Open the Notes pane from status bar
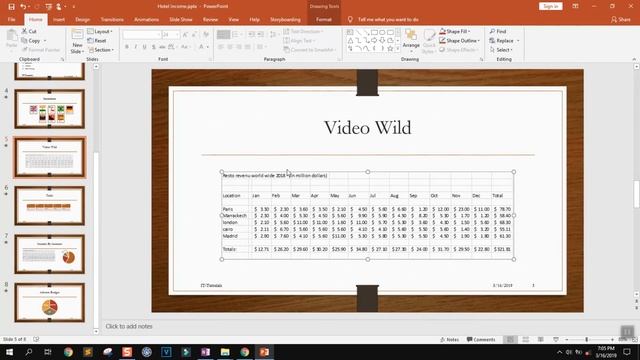Screen dimensions: 640x360 tap(449, 340)
